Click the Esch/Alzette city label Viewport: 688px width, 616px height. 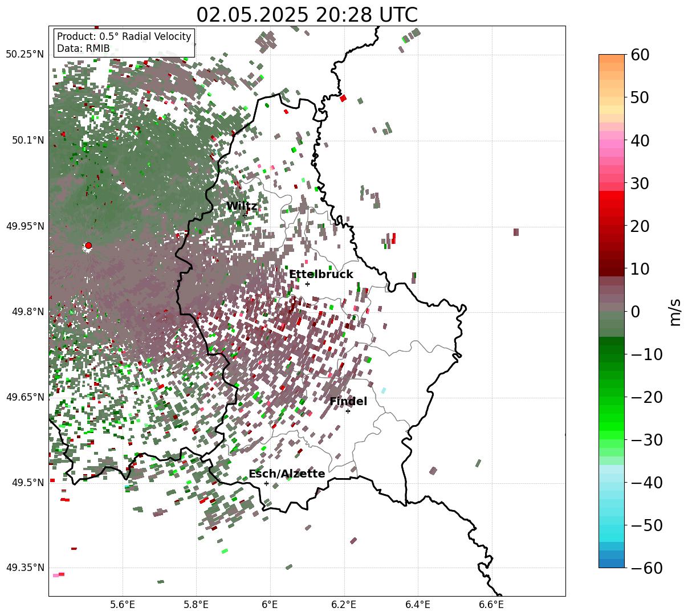pyautogui.click(x=287, y=474)
